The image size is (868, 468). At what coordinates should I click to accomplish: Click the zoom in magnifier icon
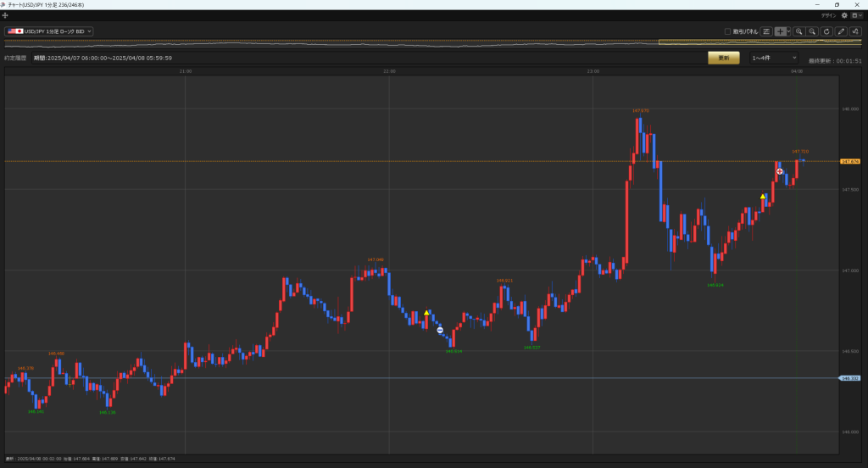[798, 31]
